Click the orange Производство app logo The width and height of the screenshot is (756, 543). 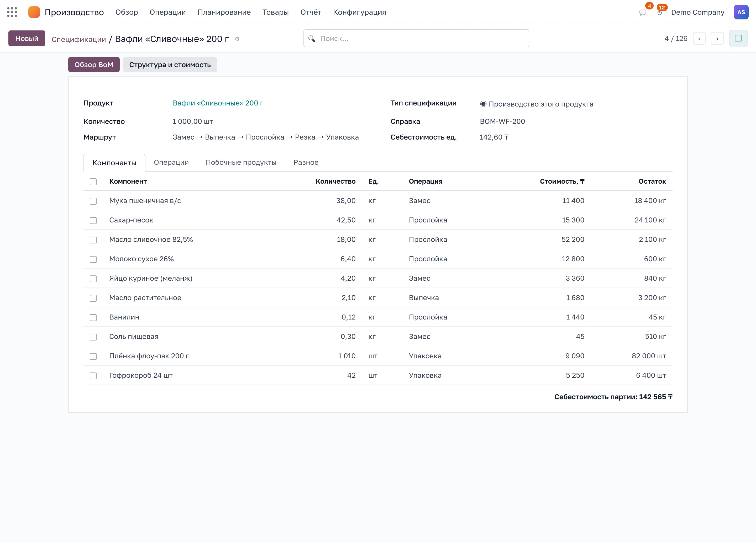click(34, 12)
